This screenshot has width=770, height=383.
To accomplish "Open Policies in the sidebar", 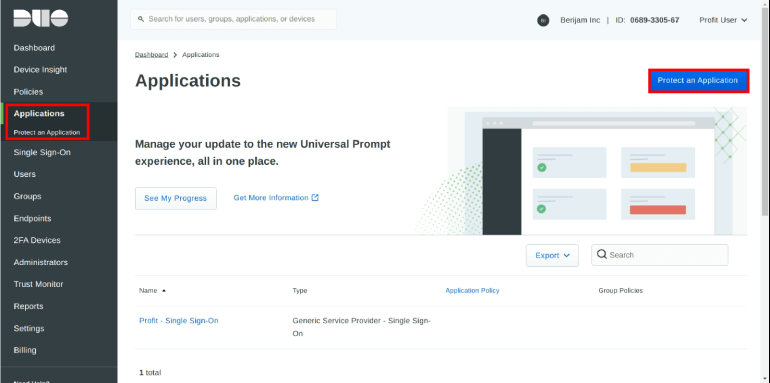I will (28, 92).
